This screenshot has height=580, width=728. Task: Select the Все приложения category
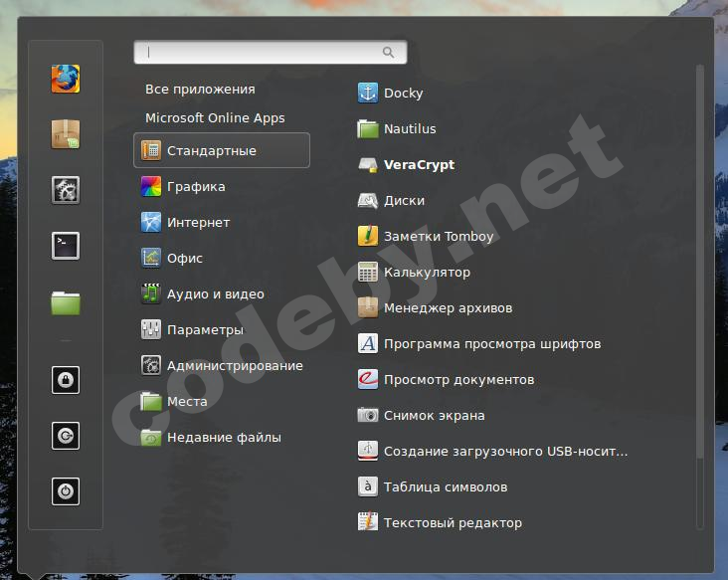[x=200, y=90]
